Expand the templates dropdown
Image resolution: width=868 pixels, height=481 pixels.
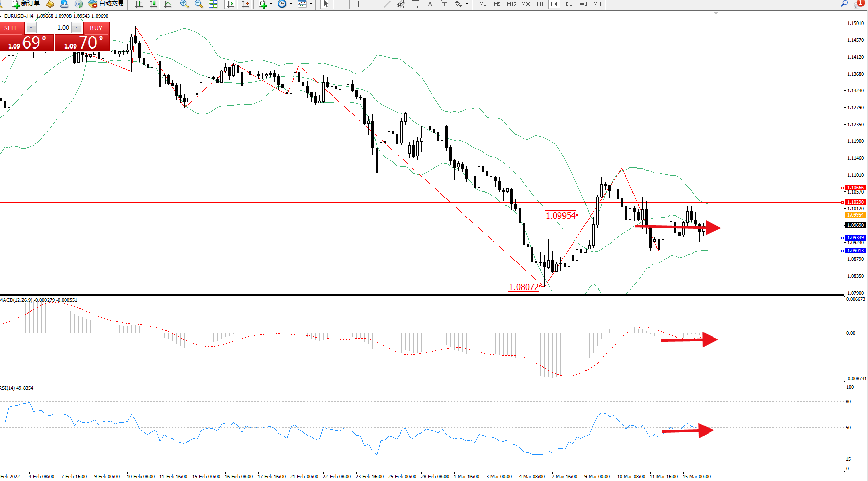(x=311, y=4)
